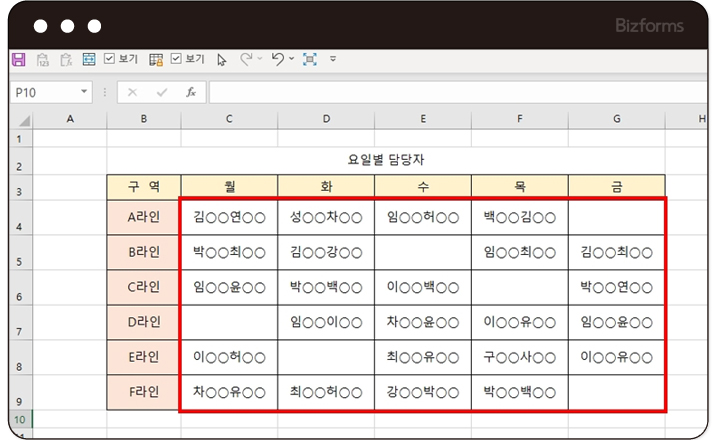Viewport: 715px width, 440px height.
Task: Click the Select All corner triangle
Action: click(24, 121)
